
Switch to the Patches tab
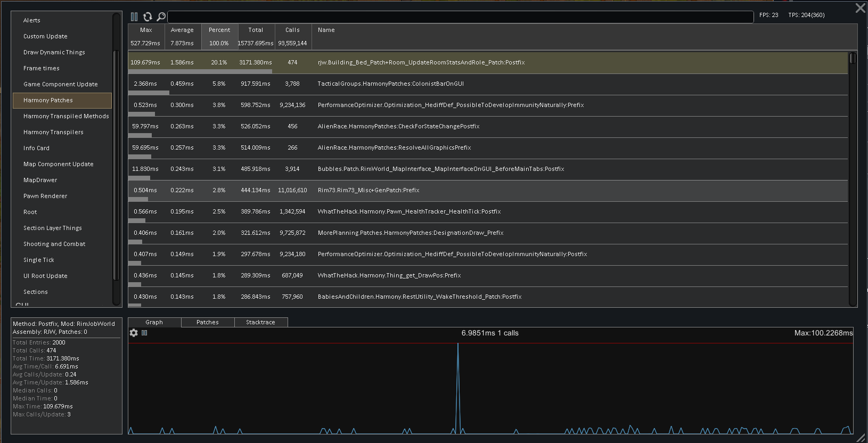pyautogui.click(x=208, y=322)
